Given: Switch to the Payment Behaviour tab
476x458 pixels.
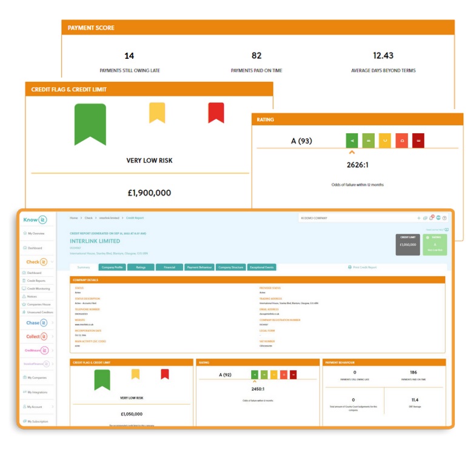Looking at the screenshot, I should pyautogui.click(x=199, y=267).
